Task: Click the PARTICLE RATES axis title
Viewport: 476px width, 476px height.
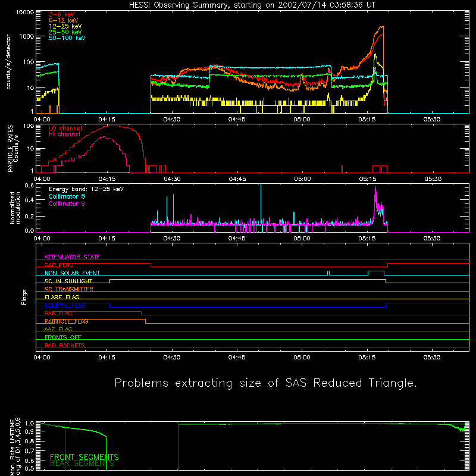Action: click(12, 148)
